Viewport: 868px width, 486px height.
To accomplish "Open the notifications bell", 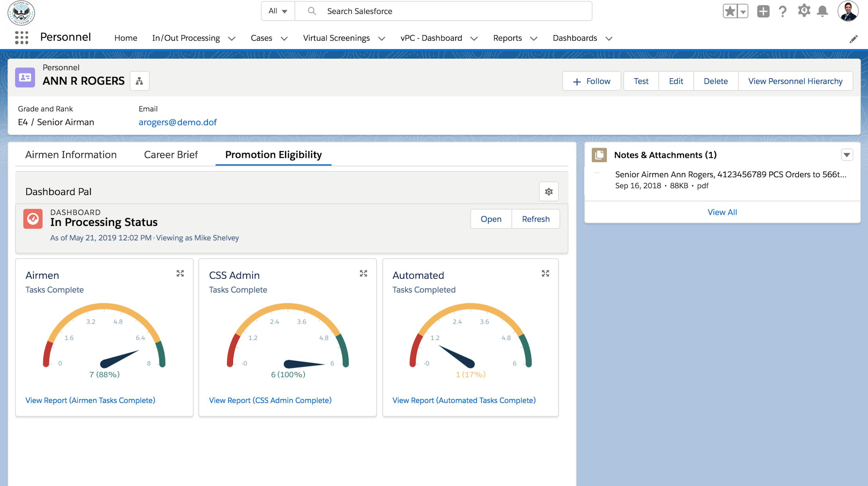I will coord(822,11).
